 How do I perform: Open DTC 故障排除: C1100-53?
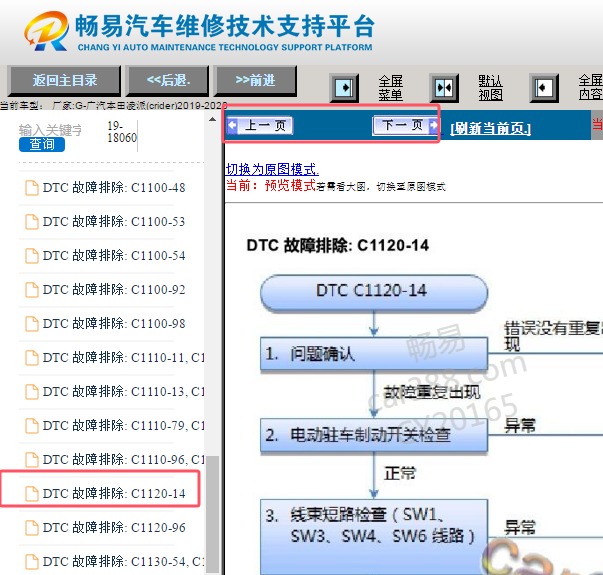click(x=114, y=222)
